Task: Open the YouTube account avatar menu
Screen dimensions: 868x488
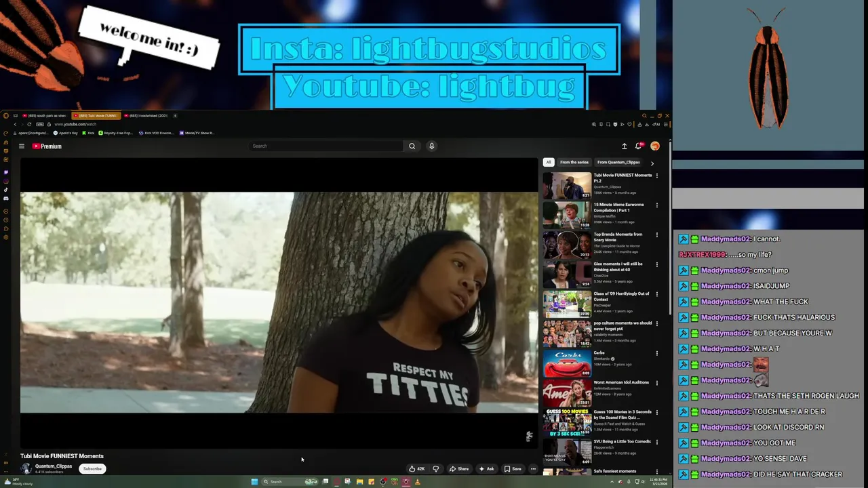Action: pos(655,146)
